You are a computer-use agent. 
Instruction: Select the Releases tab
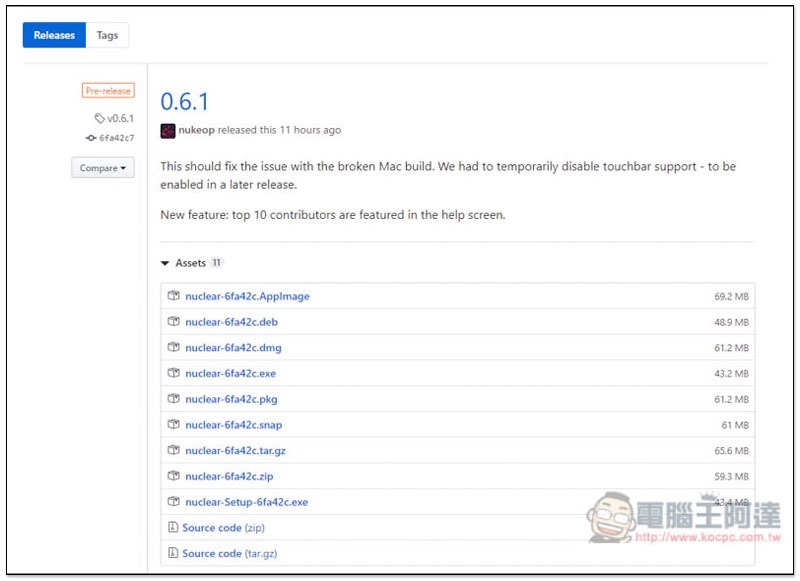[54, 35]
